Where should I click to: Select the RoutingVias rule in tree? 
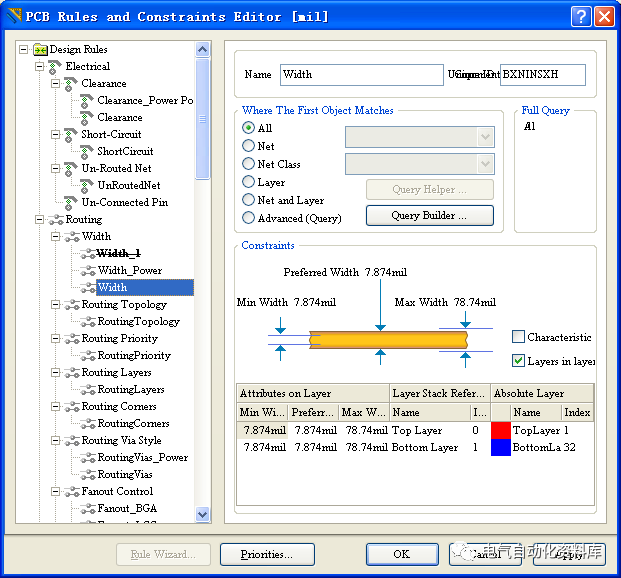[x=125, y=475]
